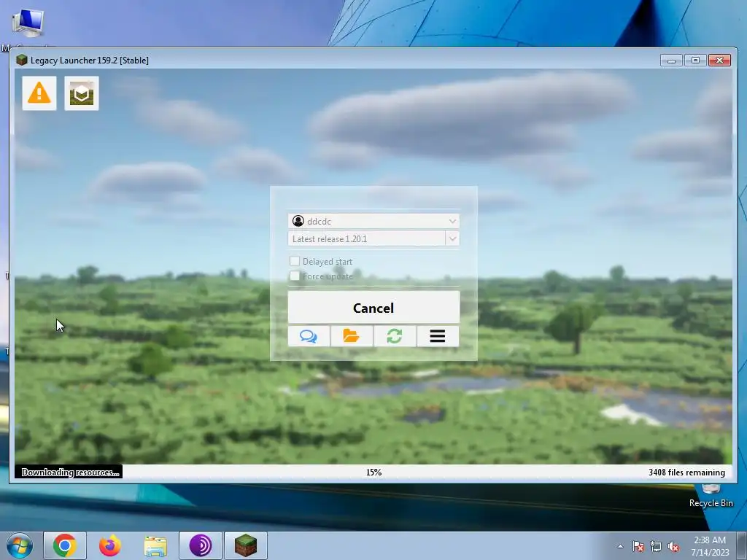Screen dimensions: 747x560
Task: Click the 3408 files remaining text
Action: click(x=686, y=472)
